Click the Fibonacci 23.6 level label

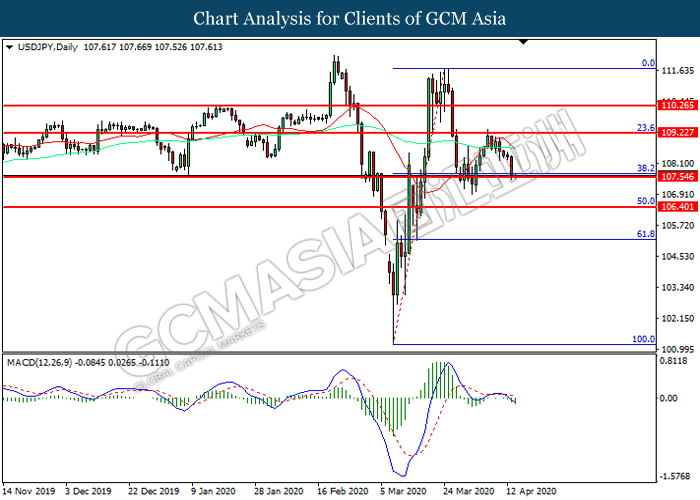pyautogui.click(x=645, y=128)
